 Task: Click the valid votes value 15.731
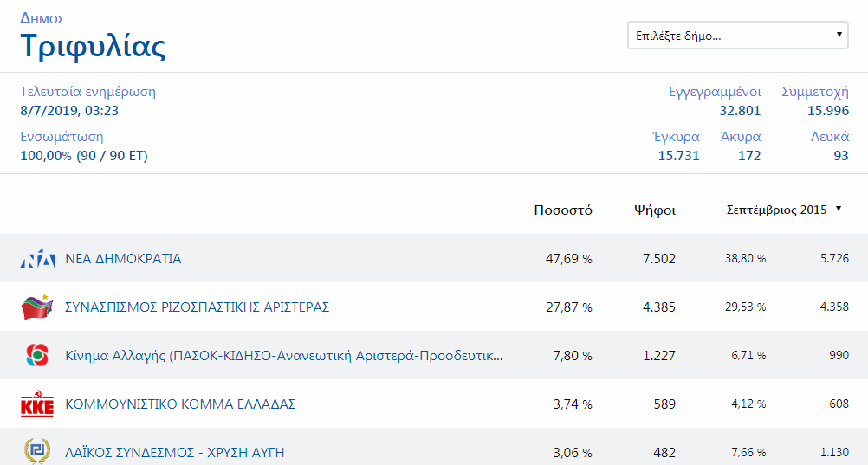(678, 156)
